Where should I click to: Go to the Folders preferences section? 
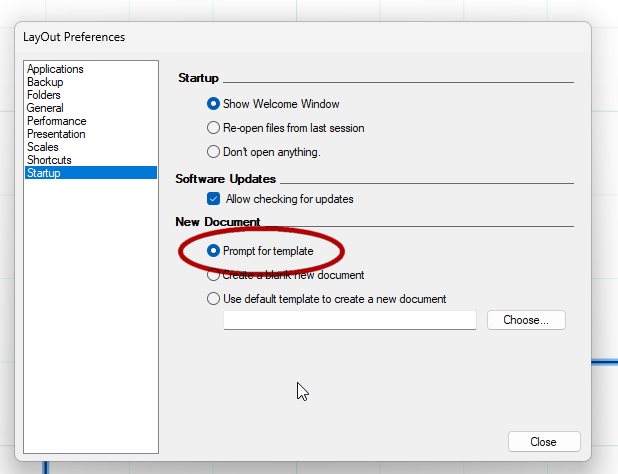(x=43, y=95)
